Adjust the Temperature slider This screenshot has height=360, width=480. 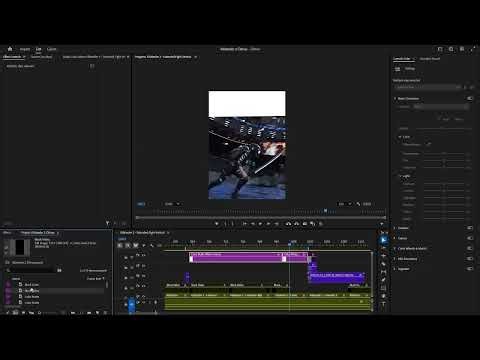[x=444, y=154]
